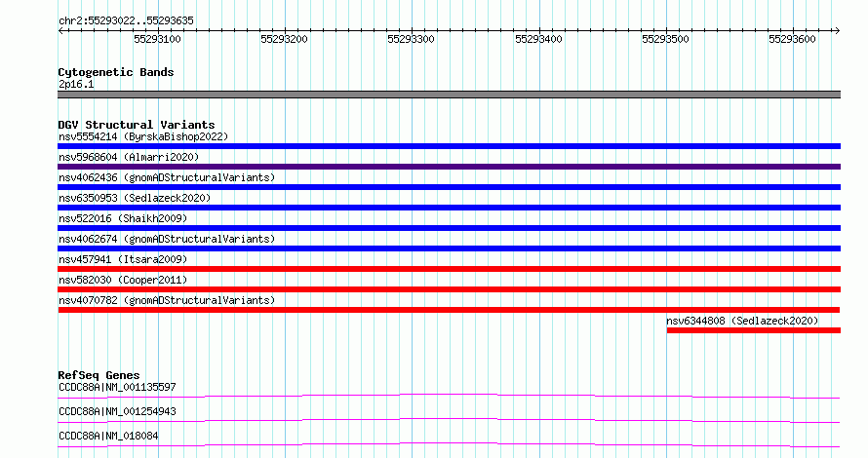This screenshot has height=458, width=868.
Task: Click the chr2:55293022..55293635 region label
Action: click(x=126, y=21)
